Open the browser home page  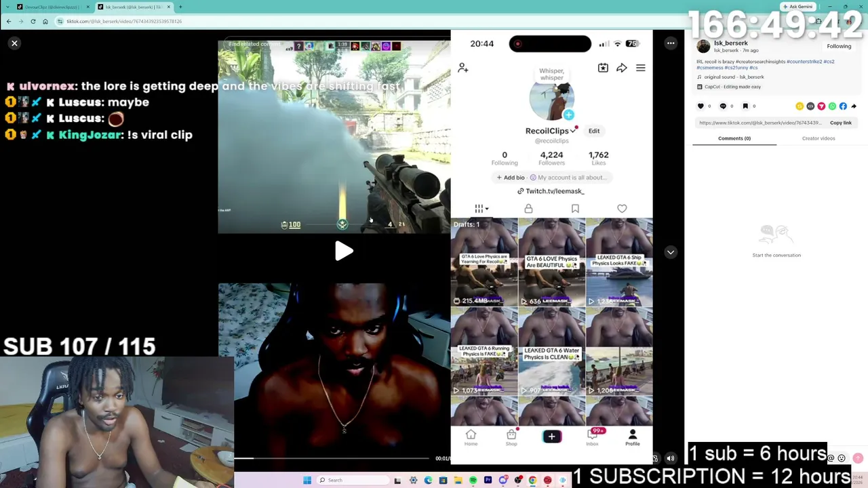point(45,21)
